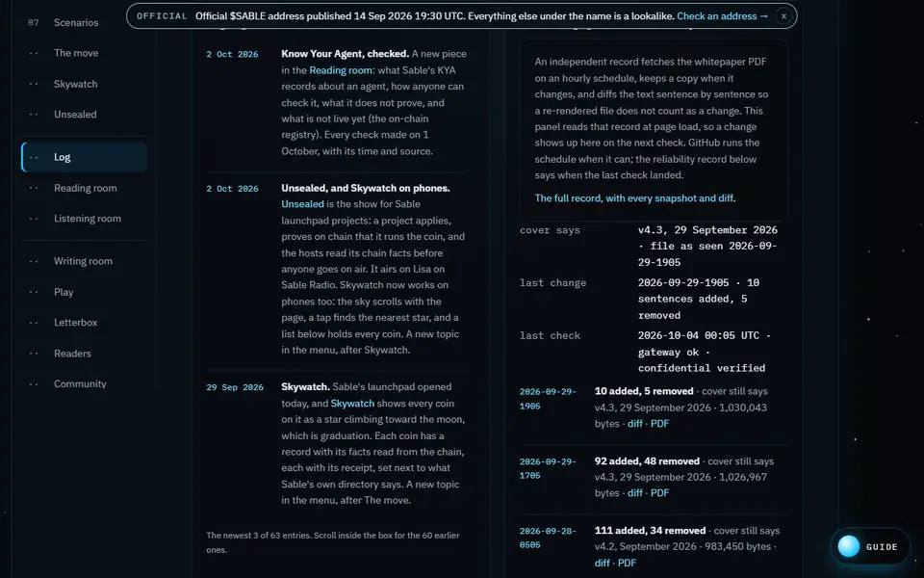Screen dimensions: 924x578
Task: Click the 'last check' label
Action: pos(550,335)
